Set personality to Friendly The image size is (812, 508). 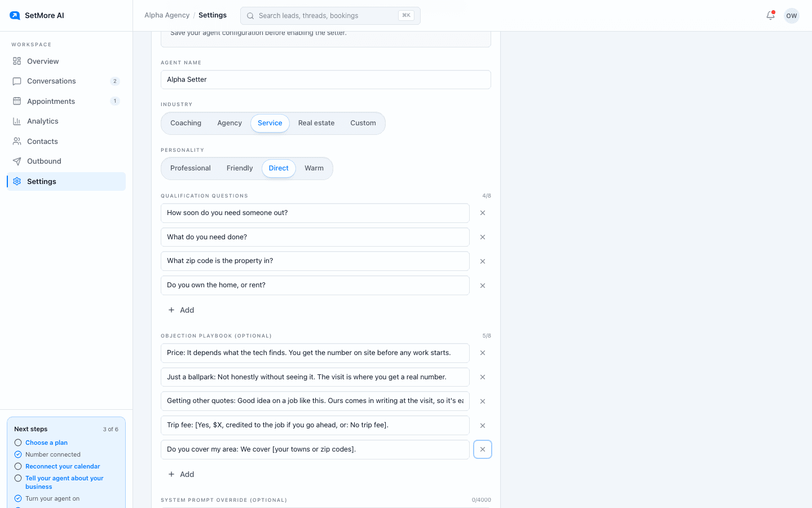[240, 168]
